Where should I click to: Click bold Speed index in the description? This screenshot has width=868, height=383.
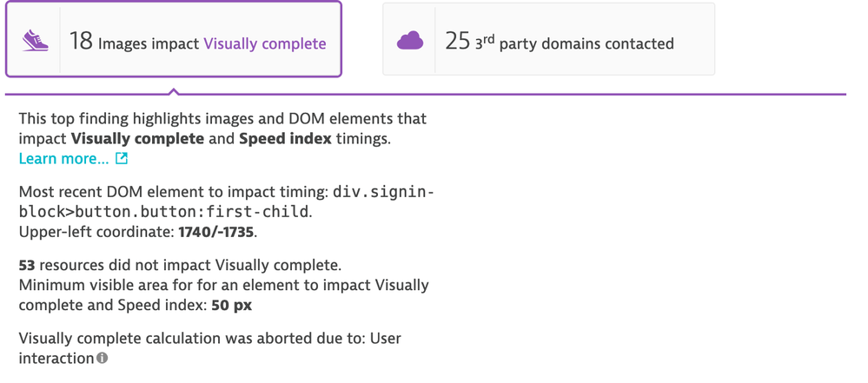click(x=285, y=138)
